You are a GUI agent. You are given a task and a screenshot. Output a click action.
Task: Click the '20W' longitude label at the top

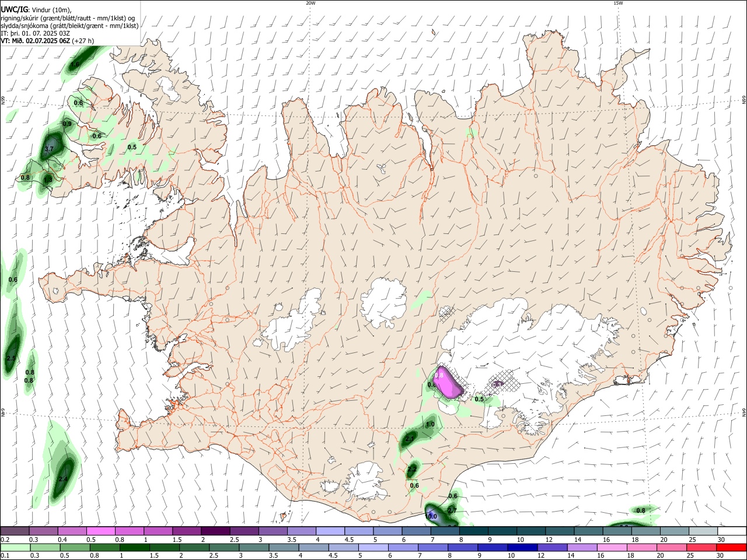click(311, 3)
